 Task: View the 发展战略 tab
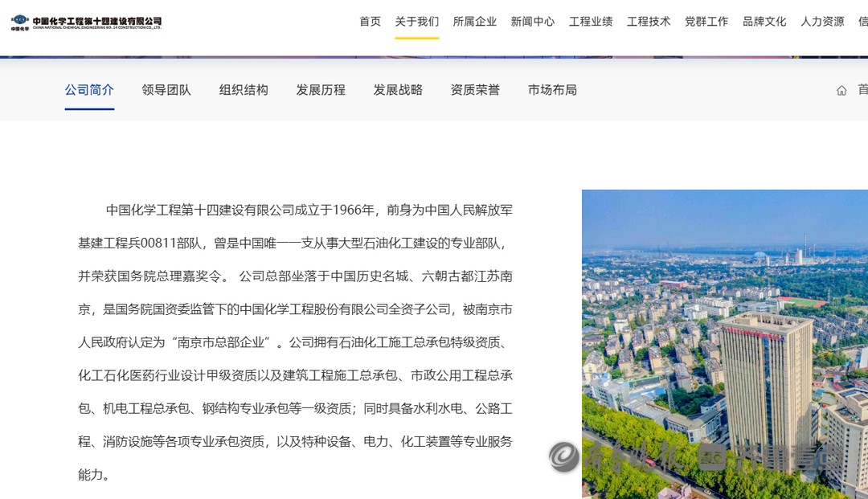398,90
